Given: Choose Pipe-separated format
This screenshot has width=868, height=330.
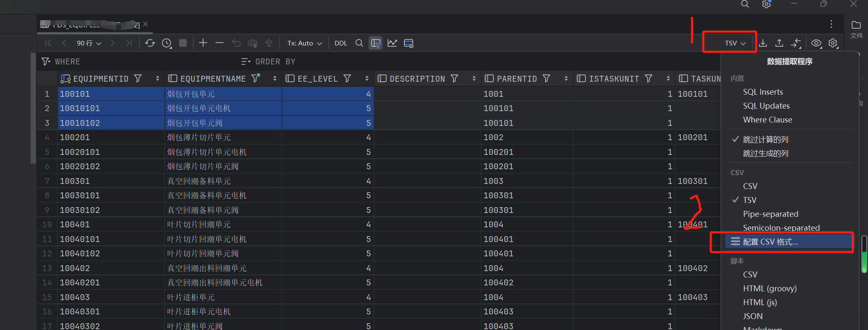Looking at the screenshot, I should (x=770, y=214).
